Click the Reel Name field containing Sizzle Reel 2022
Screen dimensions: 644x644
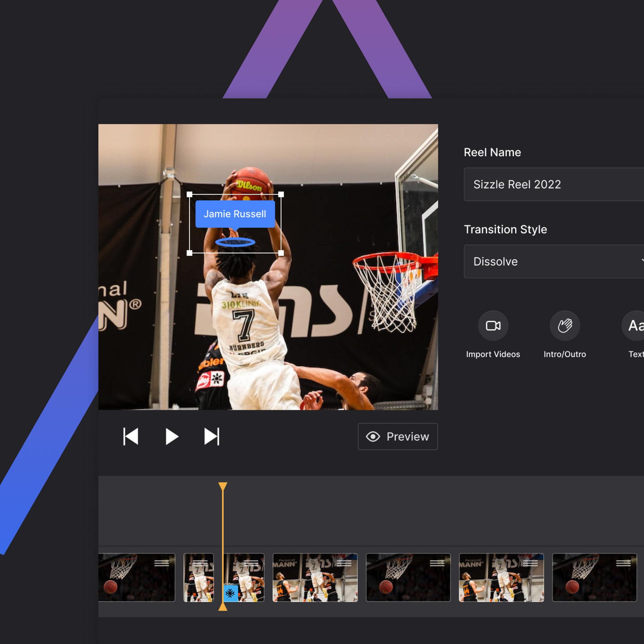[553, 185]
